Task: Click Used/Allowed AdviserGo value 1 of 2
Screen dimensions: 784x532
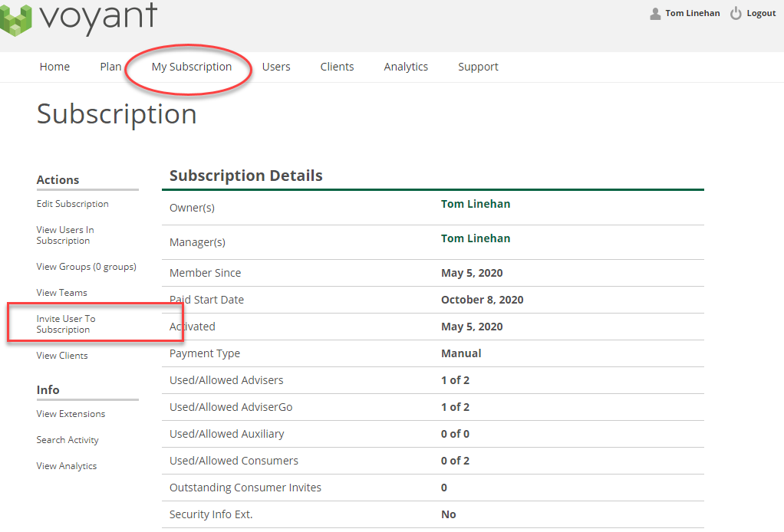Action: (455, 407)
